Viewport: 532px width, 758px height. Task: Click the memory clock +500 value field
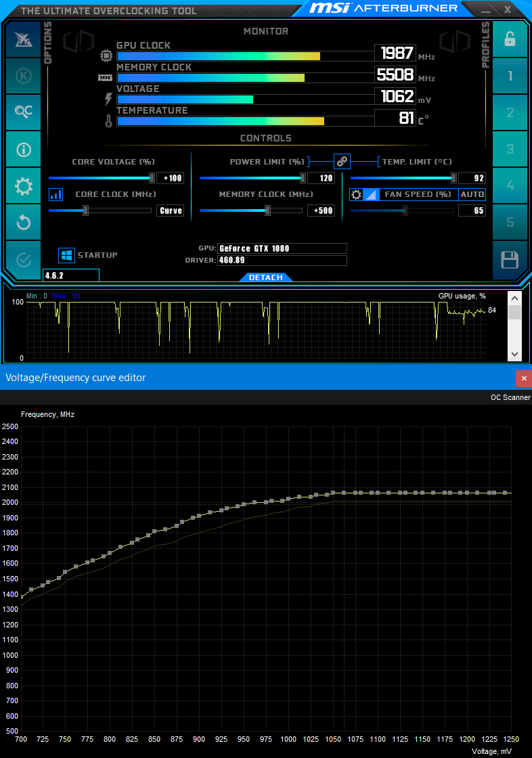(321, 210)
